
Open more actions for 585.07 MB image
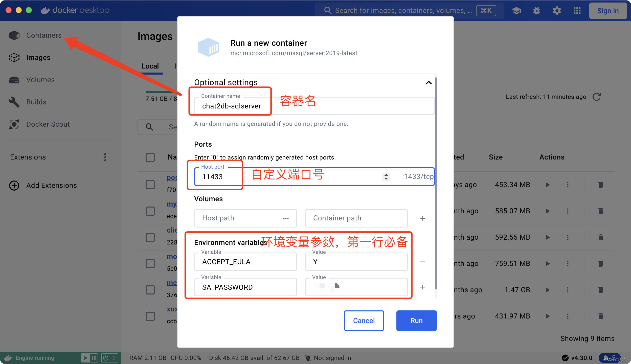pyautogui.click(x=568, y=211)
